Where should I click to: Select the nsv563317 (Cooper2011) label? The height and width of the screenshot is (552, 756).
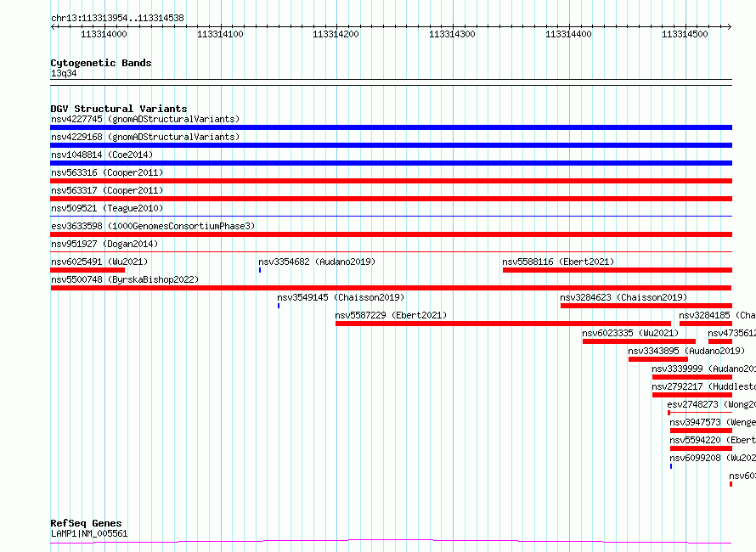(x=107, y=190)
